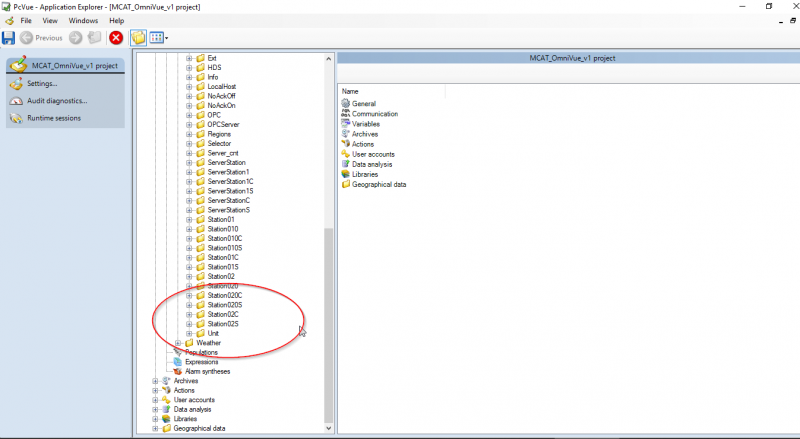
Task: Click the Previous navigation button
Action: (x=41, y=38)
